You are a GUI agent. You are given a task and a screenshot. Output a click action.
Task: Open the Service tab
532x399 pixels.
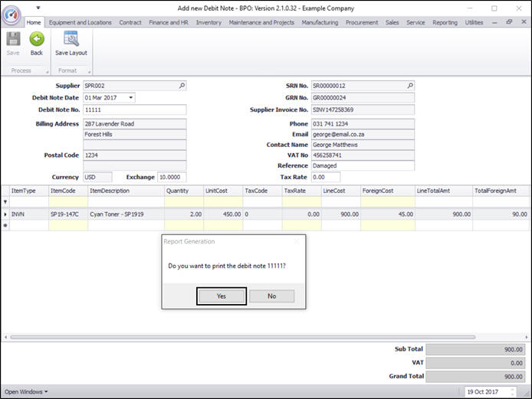point(415,22)
